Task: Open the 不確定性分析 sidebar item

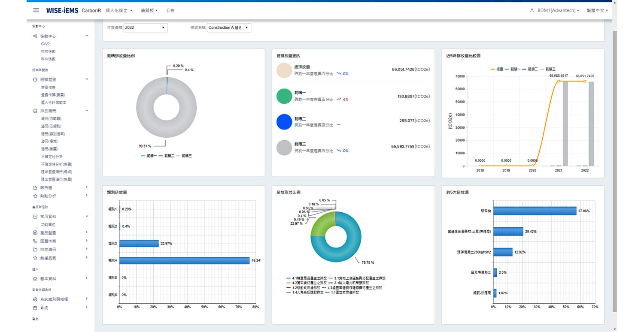Action: (x=52, y=157)
